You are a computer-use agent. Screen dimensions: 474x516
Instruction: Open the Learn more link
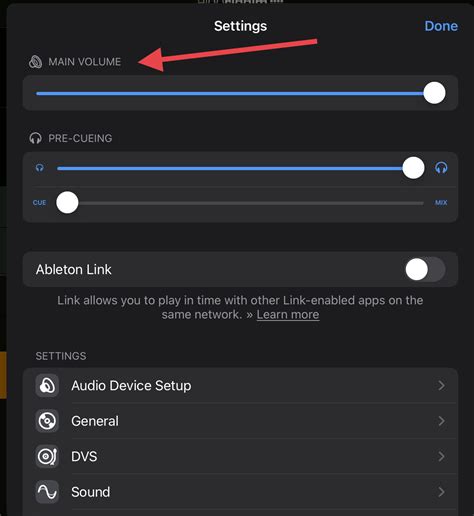(x=288, y=315)
